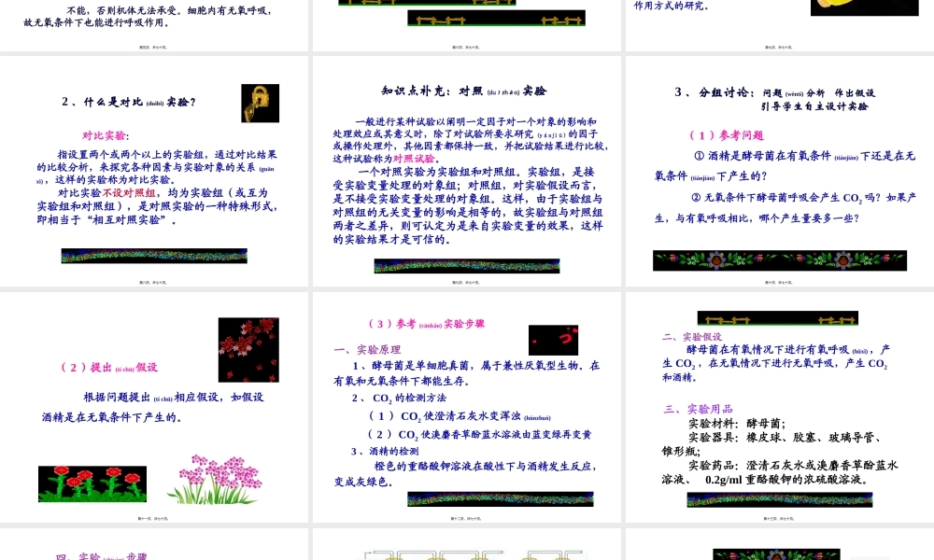Click the owl image on the 对比实验 slide
Image resolution: width=934 pixels, height=560 pixels.
point(260,104)
